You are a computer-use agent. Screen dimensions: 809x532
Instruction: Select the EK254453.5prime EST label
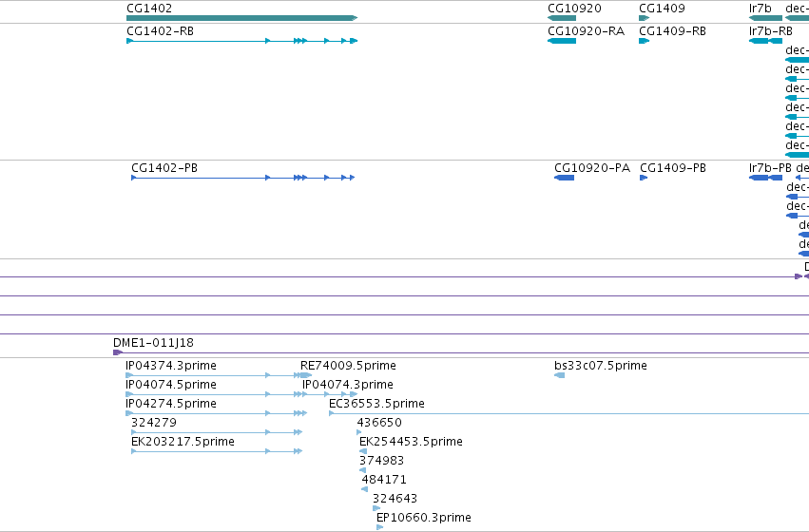tap(411, 442)
